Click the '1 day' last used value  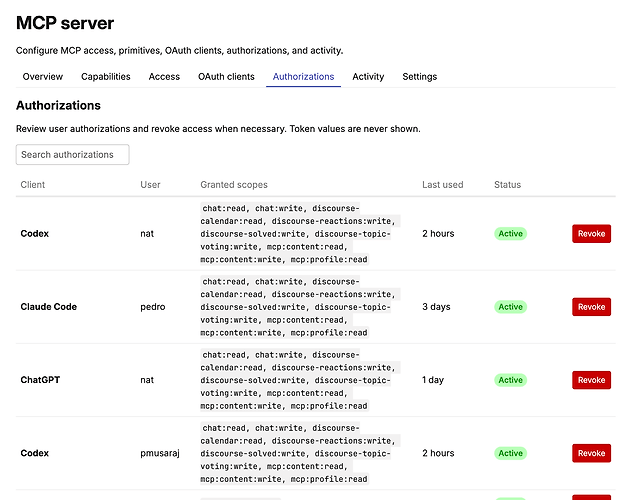pos(433,380)
